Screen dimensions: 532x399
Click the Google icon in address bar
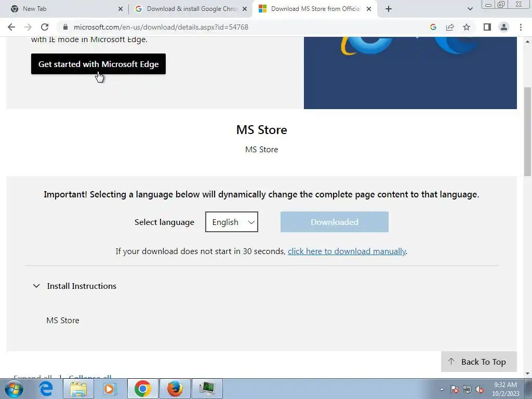tap(433, 27)
